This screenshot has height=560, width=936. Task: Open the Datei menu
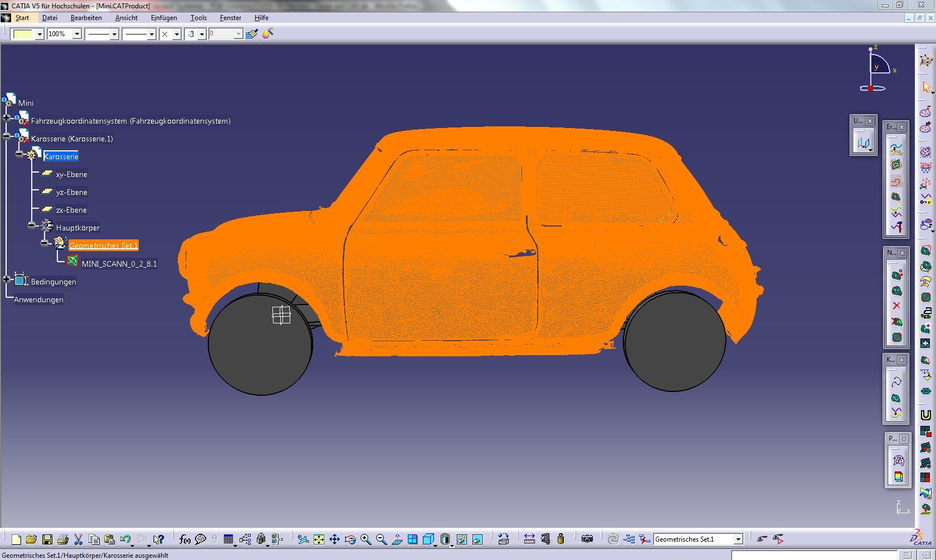[50, 18]
